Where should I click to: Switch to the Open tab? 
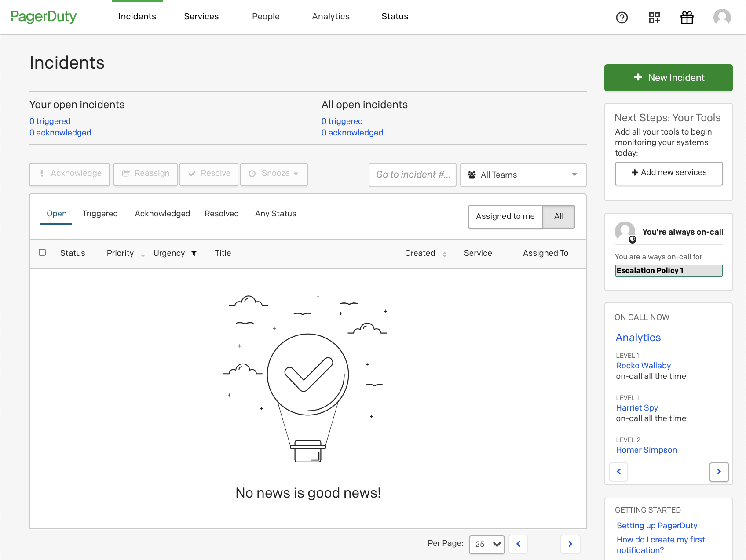pyautogui.click(x=57, y=214)
